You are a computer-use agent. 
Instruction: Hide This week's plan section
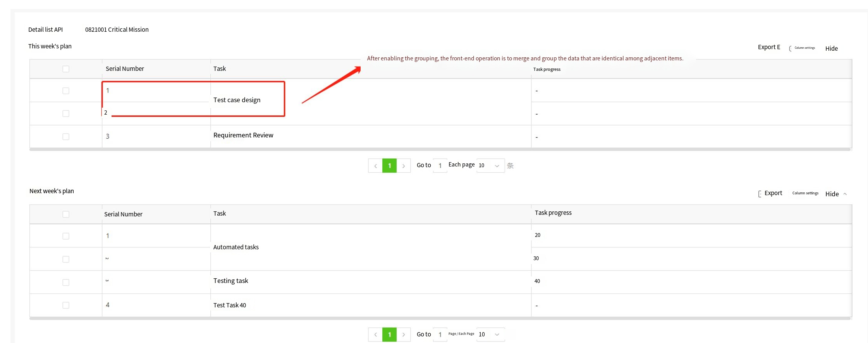coord(831,48)
